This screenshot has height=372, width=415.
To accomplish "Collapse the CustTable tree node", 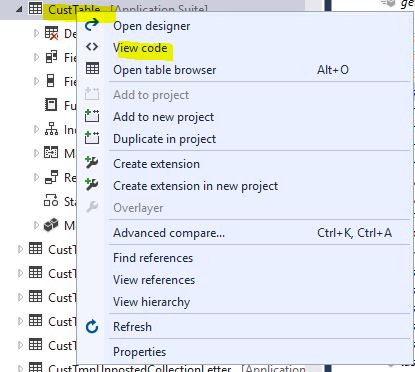I will (x=19, y=9).
